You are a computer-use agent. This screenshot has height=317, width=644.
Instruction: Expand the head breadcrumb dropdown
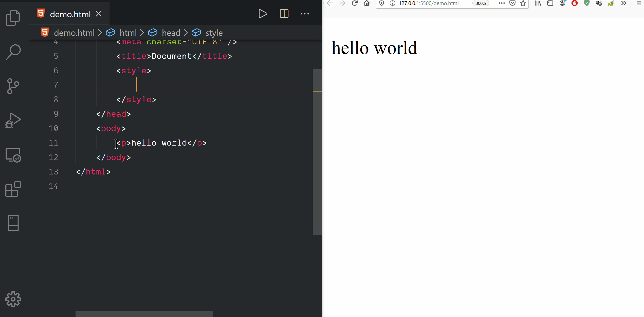[171, 33]
